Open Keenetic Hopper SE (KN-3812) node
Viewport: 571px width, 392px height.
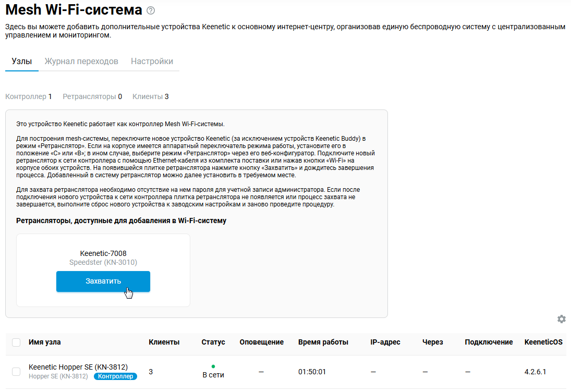[x=78, y=367]
